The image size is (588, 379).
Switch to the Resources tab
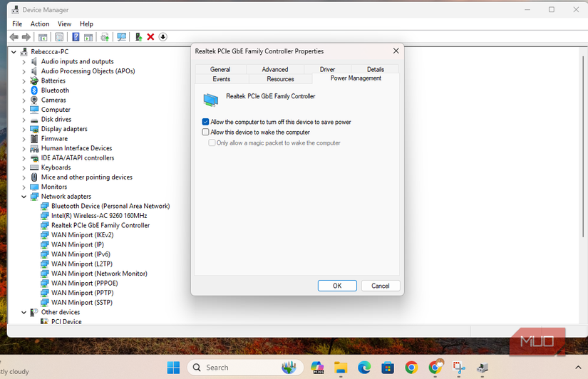tap(281, 79)
